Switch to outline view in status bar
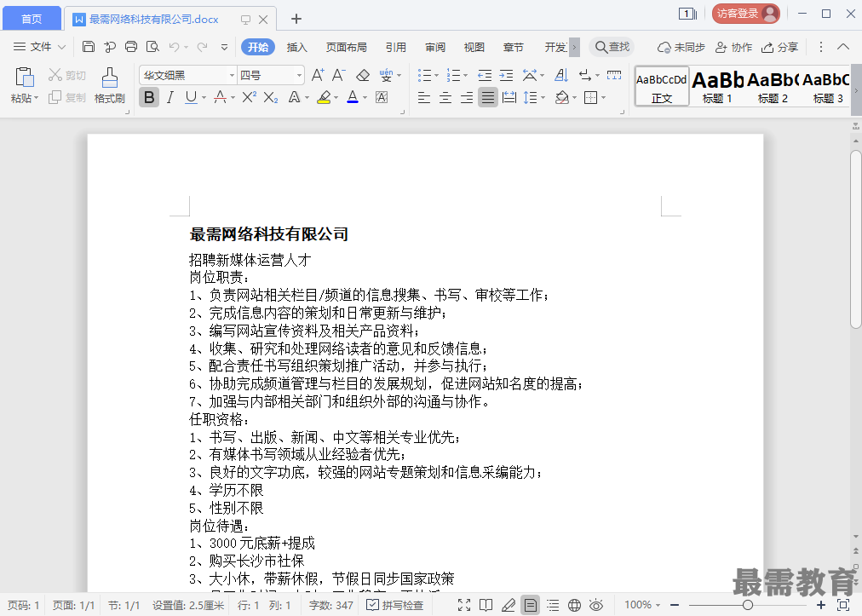 tap(553, 605)
